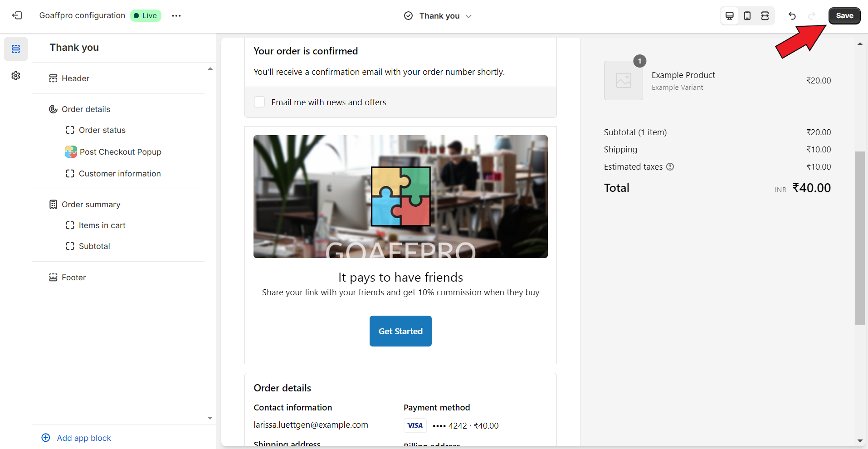Click the Estimated taxes help icon
This screenshot has height=449, width=868.
tap(670, 167)
